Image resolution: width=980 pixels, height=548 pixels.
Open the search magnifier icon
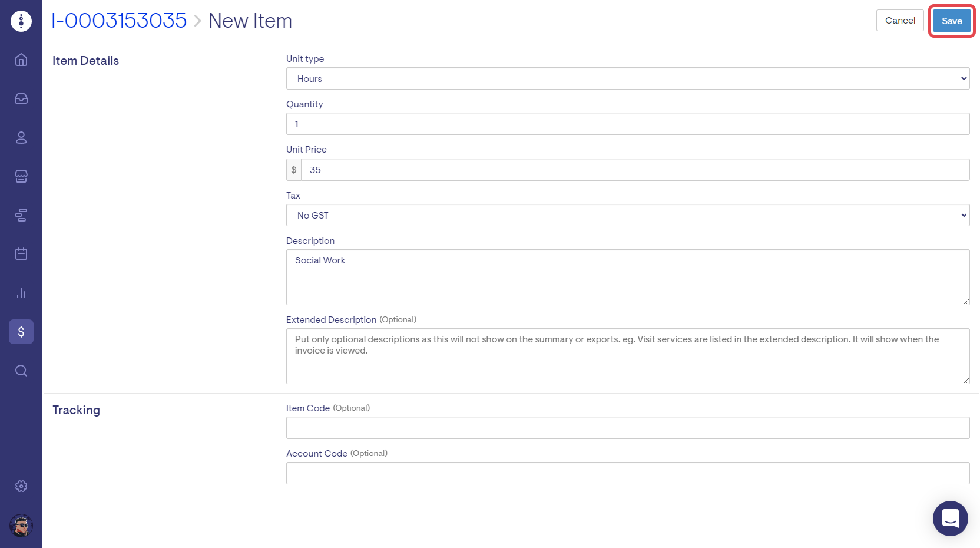click(x=21, y=371)
